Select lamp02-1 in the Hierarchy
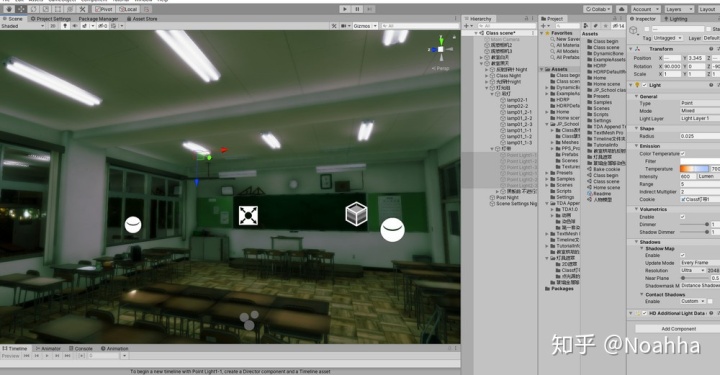 [517, 100]
